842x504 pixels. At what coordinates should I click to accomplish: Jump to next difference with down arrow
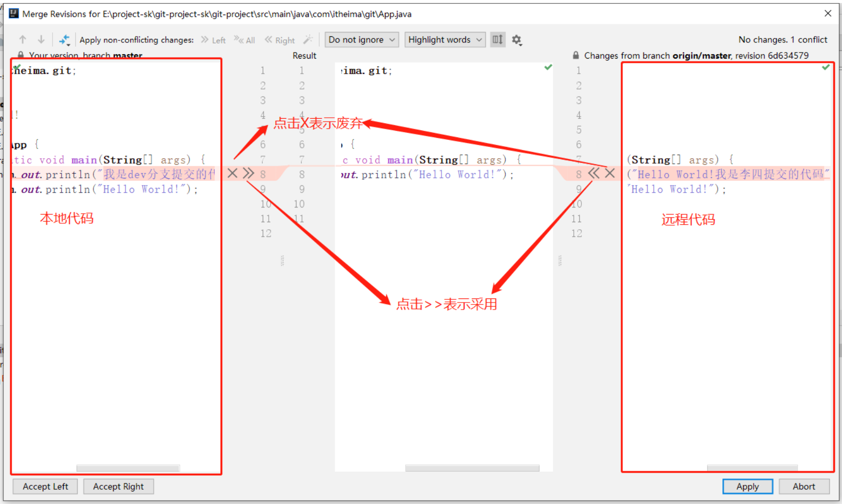point(41,39)
